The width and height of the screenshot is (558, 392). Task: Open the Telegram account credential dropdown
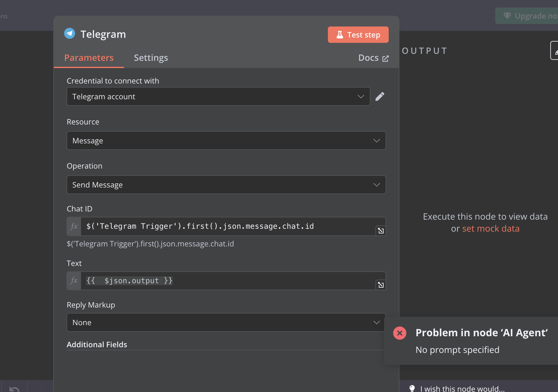pos(218,96)
